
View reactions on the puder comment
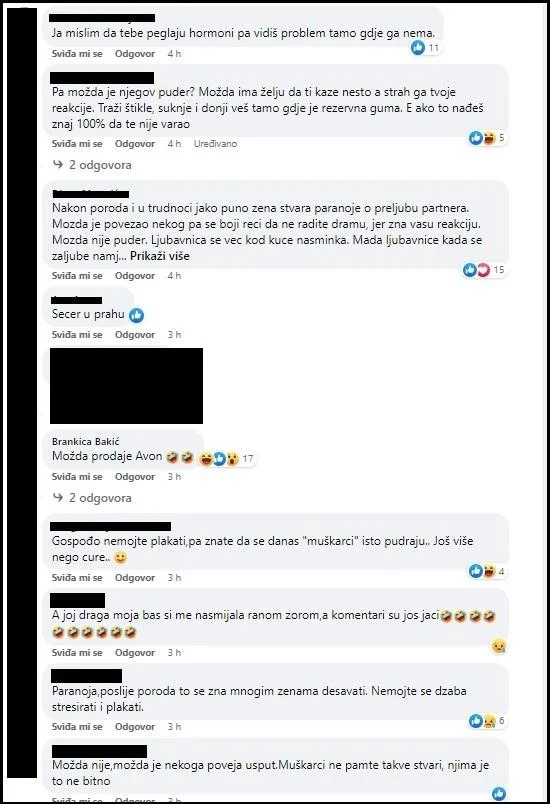[x=487, y=137]
